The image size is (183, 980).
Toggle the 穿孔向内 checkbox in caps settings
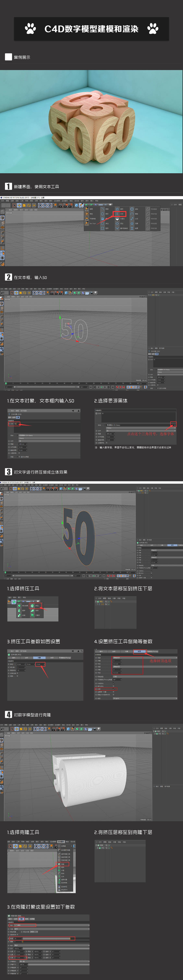(114, 686)
